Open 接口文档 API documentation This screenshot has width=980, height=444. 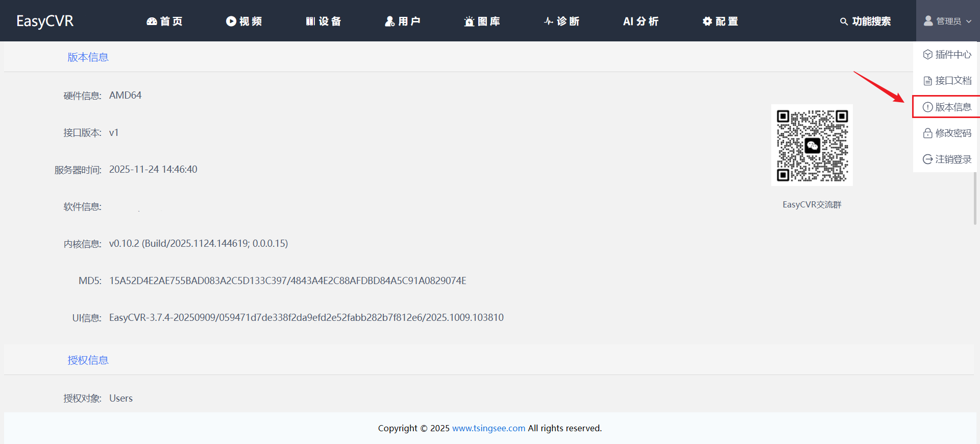tap(947, 81)
